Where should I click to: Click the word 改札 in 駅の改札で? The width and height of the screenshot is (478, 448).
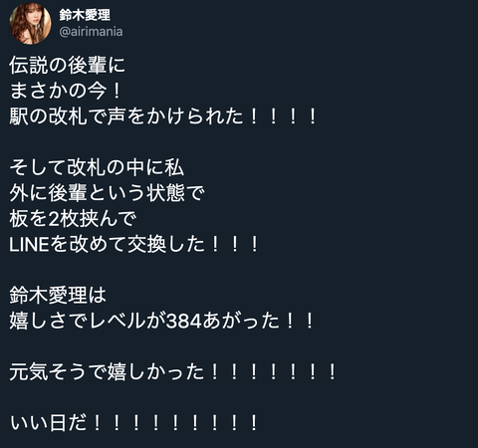click(68, 116)
